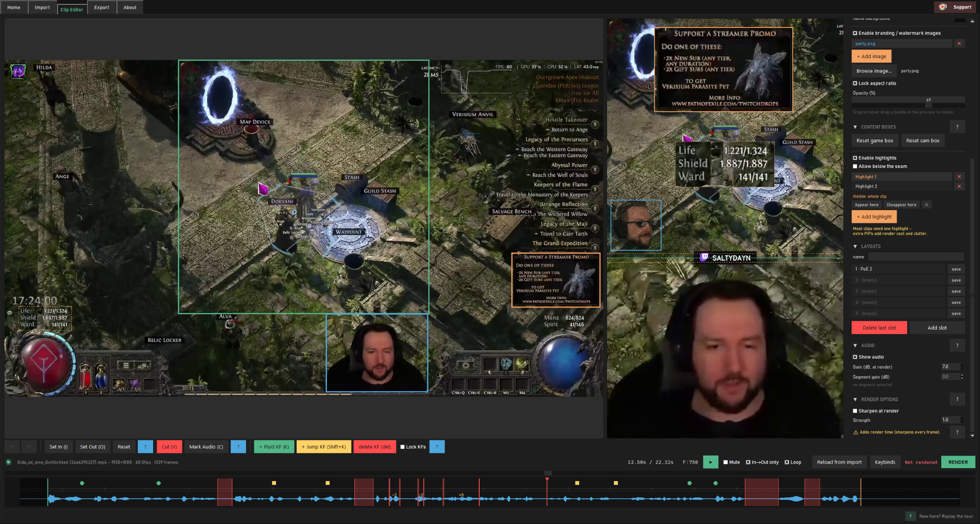Toggle Show audio checkbox

point(855,357)
